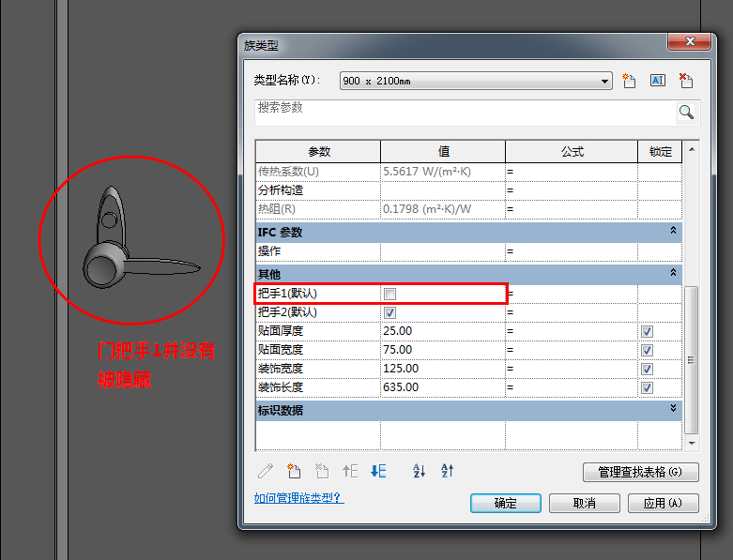Click the search magnifier icon

[686, 112]
